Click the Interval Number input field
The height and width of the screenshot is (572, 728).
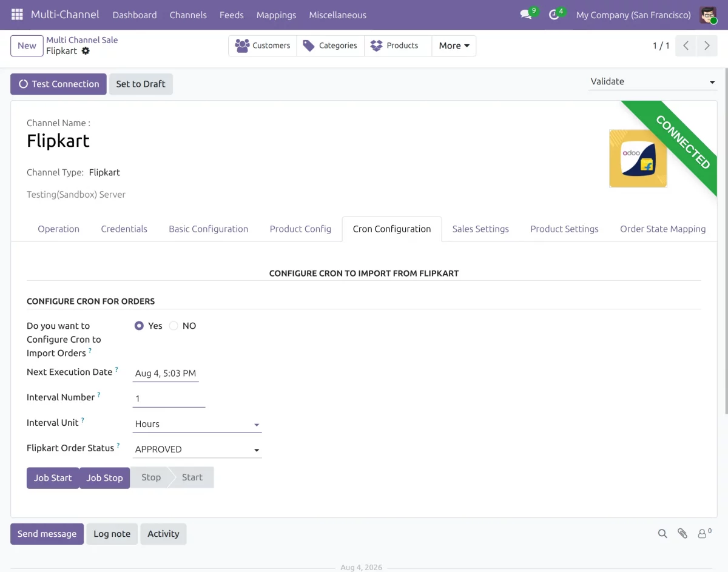click(x=169, y=399)
